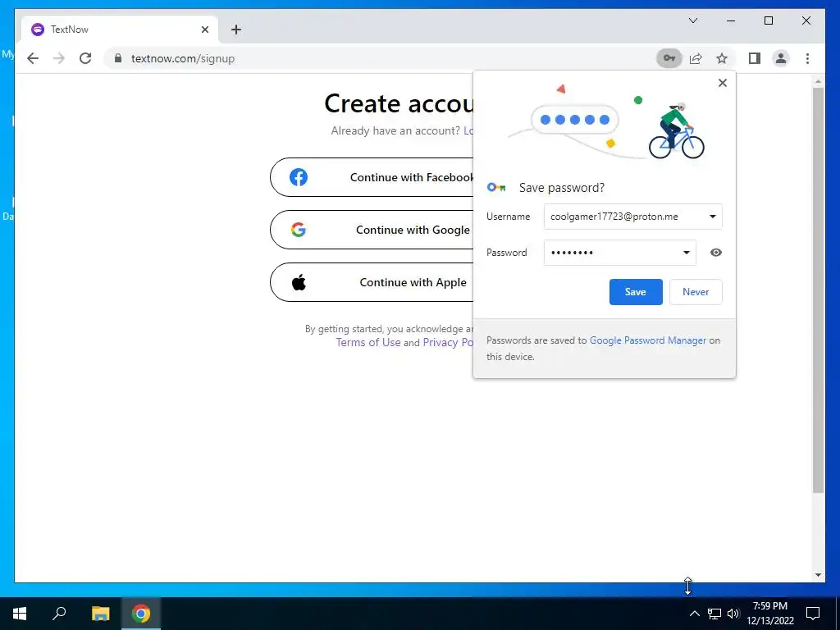Click the page vertical scrollbar thumb
The image size is (840, 630).
(818, 290)
